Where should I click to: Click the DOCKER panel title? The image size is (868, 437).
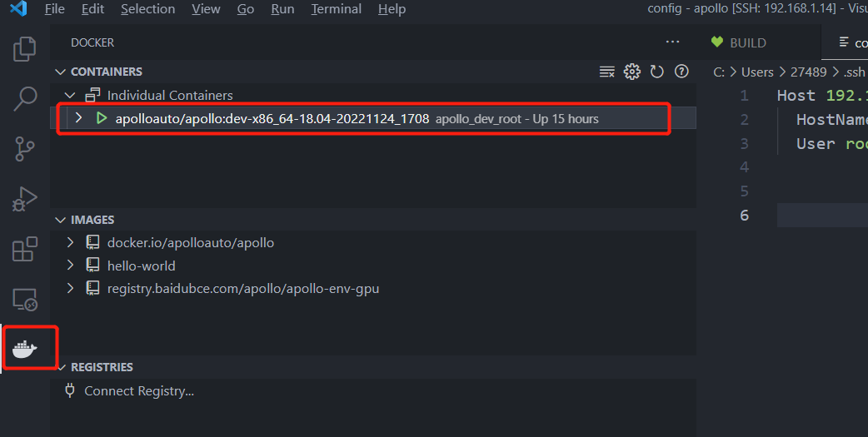tap(92, 42)
